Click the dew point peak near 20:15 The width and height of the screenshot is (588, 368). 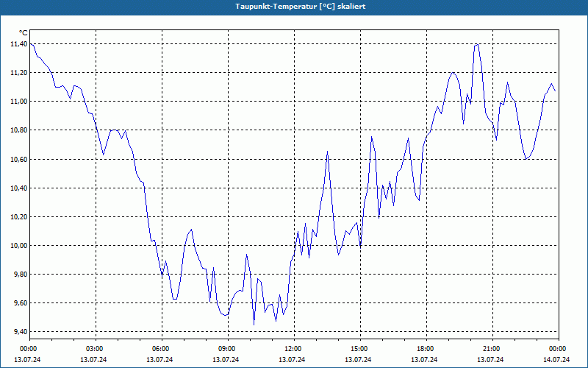(476, 44)
